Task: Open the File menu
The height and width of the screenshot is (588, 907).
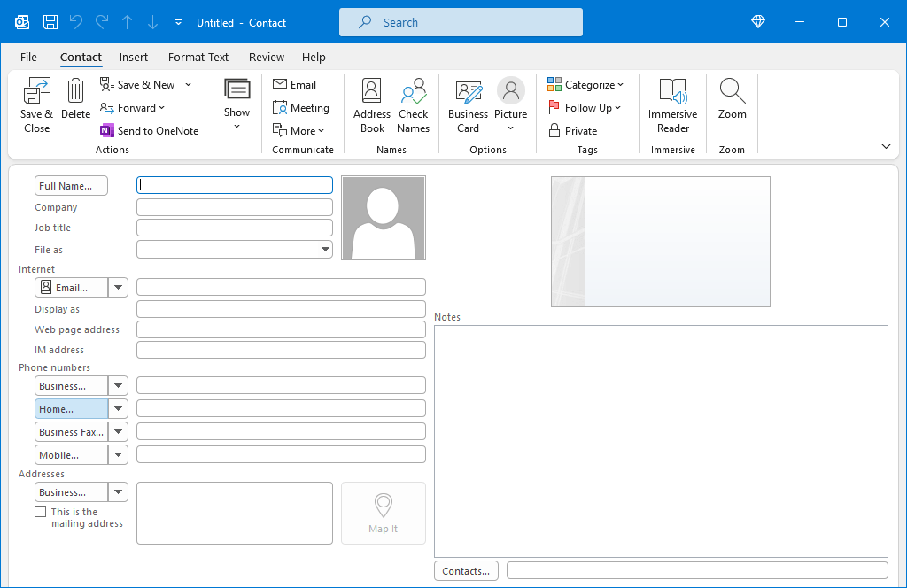Action: [x=28, y=57]
